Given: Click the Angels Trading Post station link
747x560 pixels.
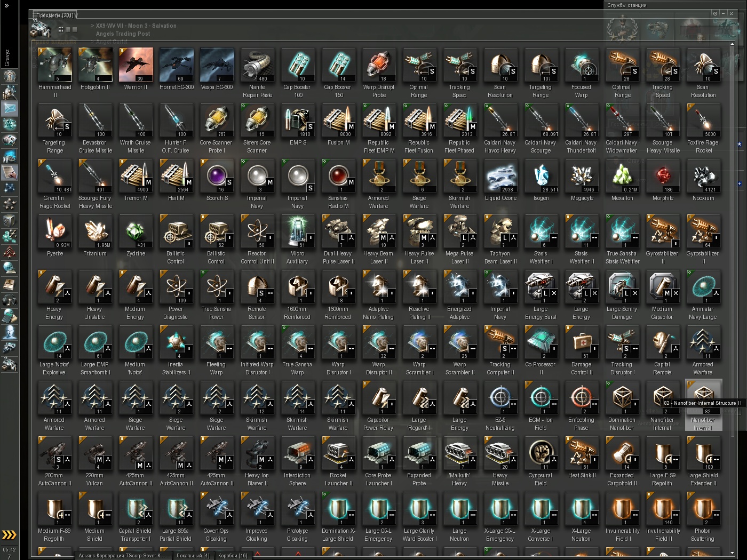Looking at the screenshot, I should 123,34.
